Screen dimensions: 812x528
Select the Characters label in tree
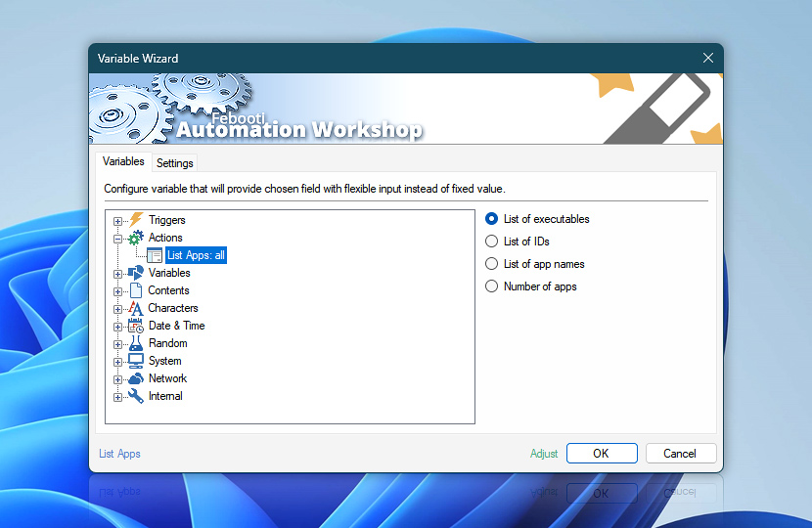[x=173, y=308]
